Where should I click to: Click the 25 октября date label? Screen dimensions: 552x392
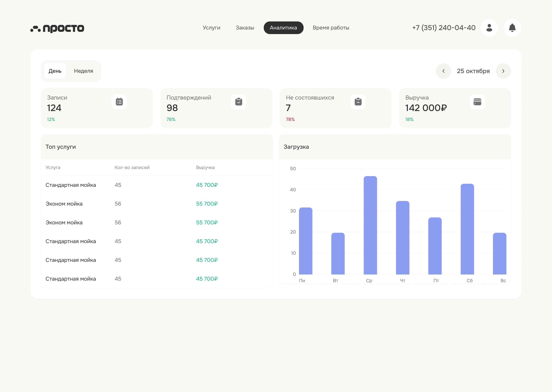[x=473, y=71]
